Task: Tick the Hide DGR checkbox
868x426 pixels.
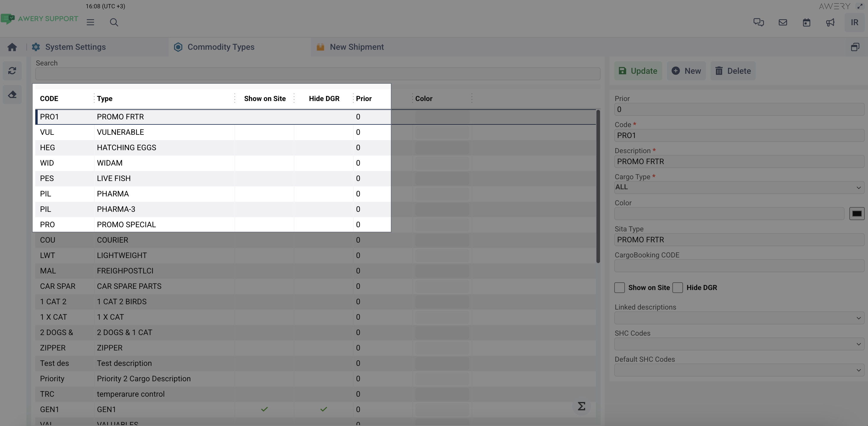Action: (x=677, y=288)
